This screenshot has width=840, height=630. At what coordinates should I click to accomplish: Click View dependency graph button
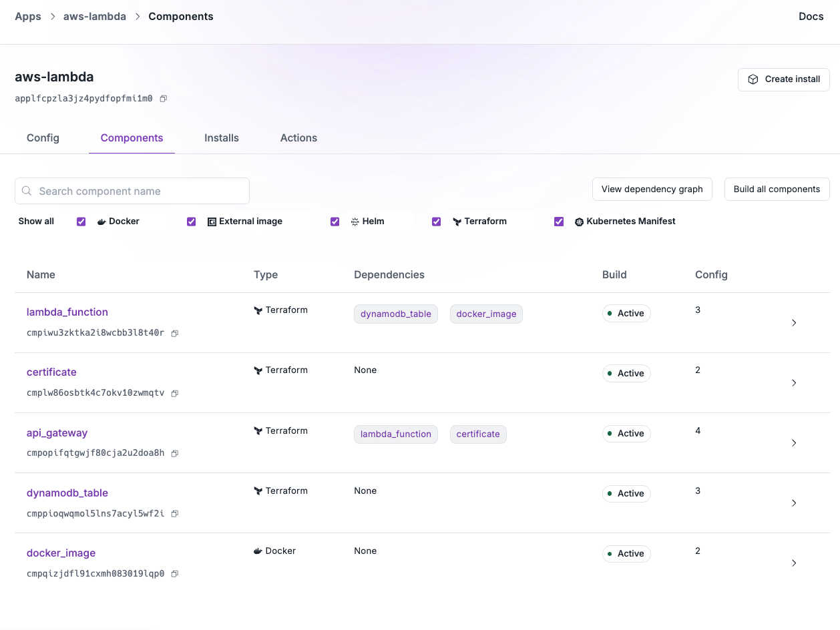point(652,189)
